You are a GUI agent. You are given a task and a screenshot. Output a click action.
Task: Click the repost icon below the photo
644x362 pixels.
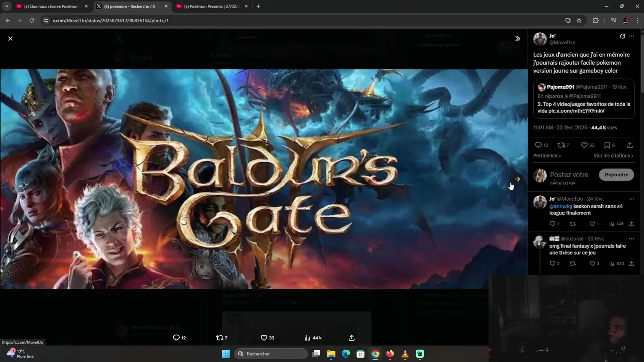(x=219, y=338)
